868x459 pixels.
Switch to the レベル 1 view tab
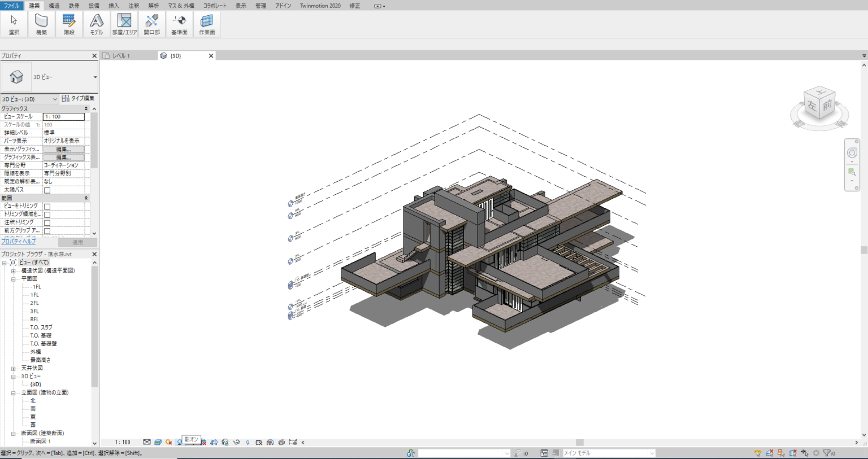(121, 56)
